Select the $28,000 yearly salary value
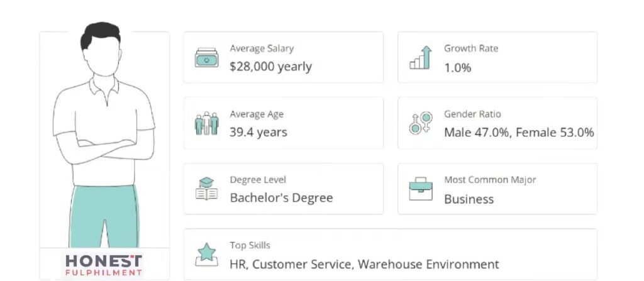The height and width of the screenshot is (281, 644). (270, 66)
